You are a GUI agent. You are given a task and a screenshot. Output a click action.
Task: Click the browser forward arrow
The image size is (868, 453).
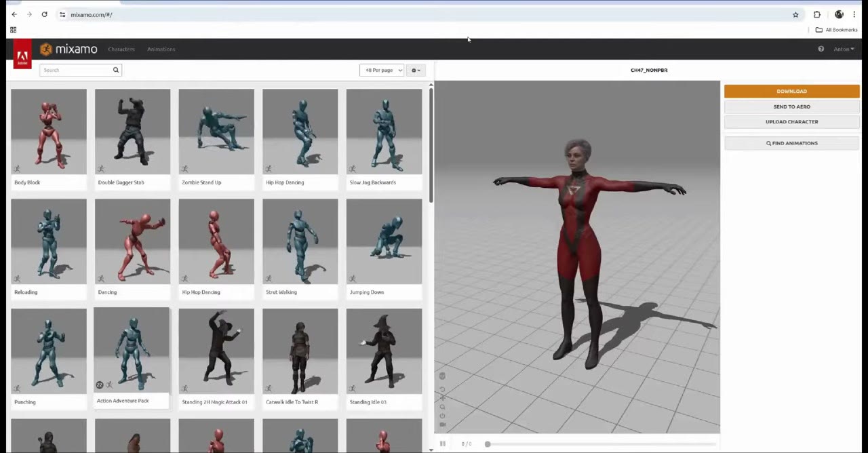29,14
